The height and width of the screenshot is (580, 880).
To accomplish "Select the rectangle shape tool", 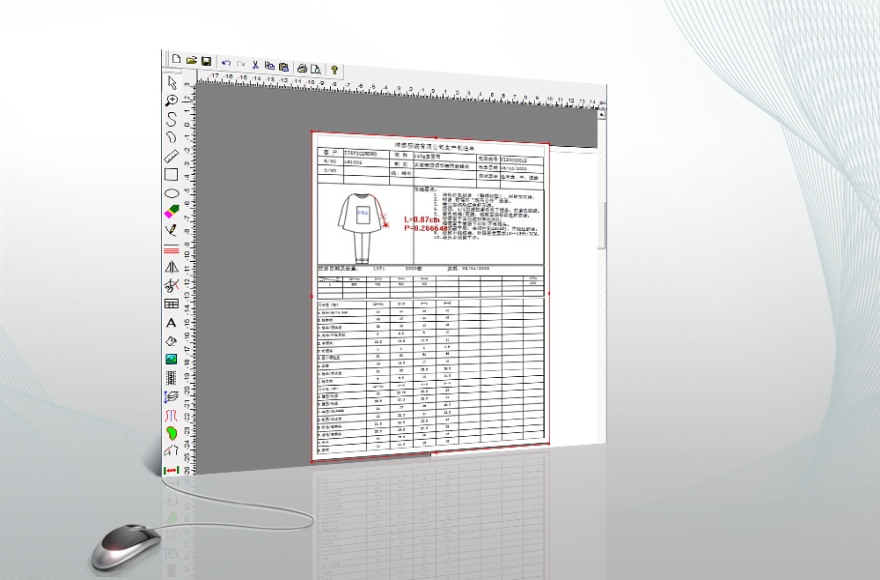I will pyautogui.click(x=171, y=174).
